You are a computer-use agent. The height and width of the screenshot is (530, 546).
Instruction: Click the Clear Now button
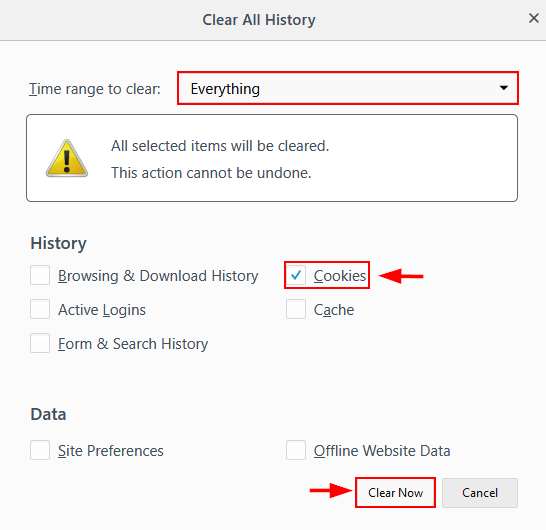point(395,492)
